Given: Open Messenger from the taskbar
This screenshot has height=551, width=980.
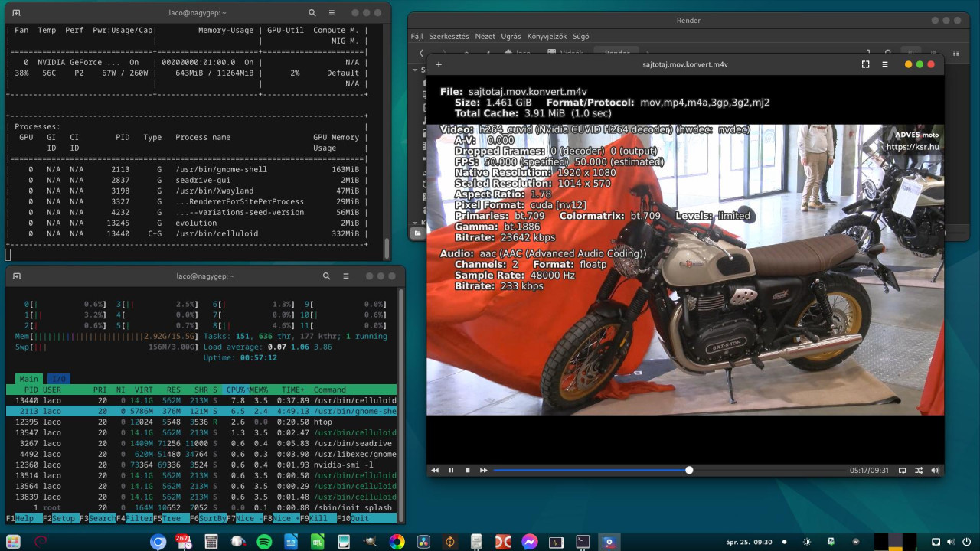Looking at the screenshot, I should (530, 542).
